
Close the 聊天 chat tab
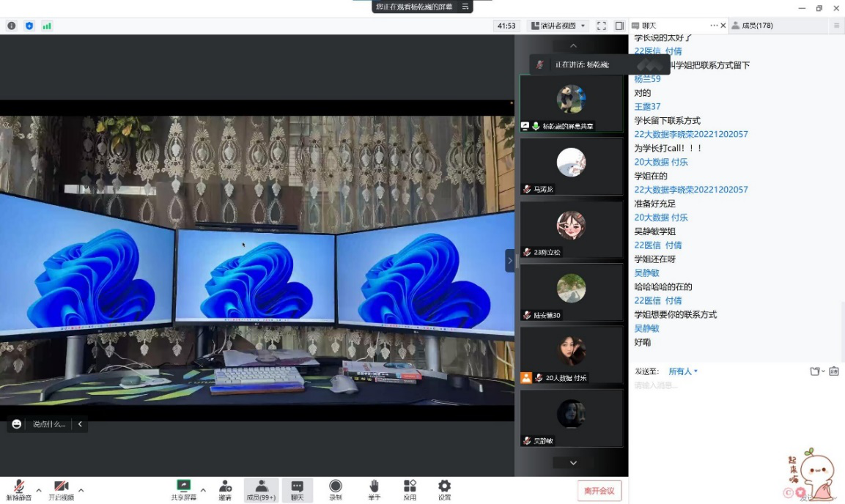[723, 26]
